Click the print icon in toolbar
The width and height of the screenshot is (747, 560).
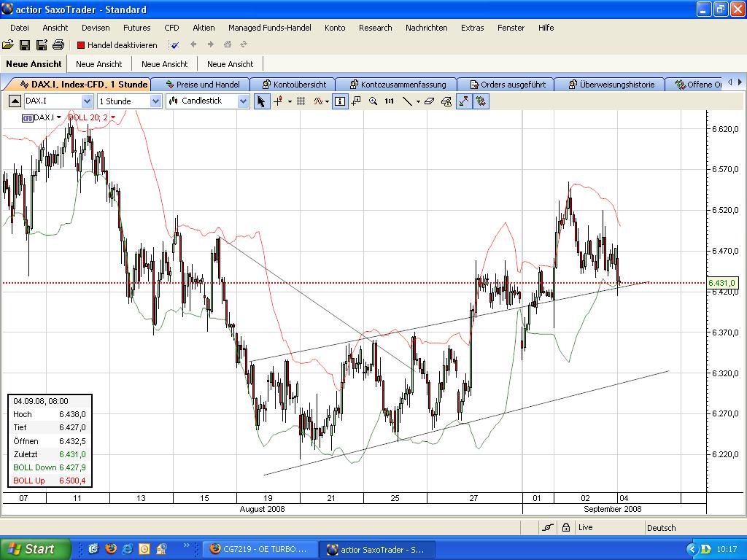(58, 45)
